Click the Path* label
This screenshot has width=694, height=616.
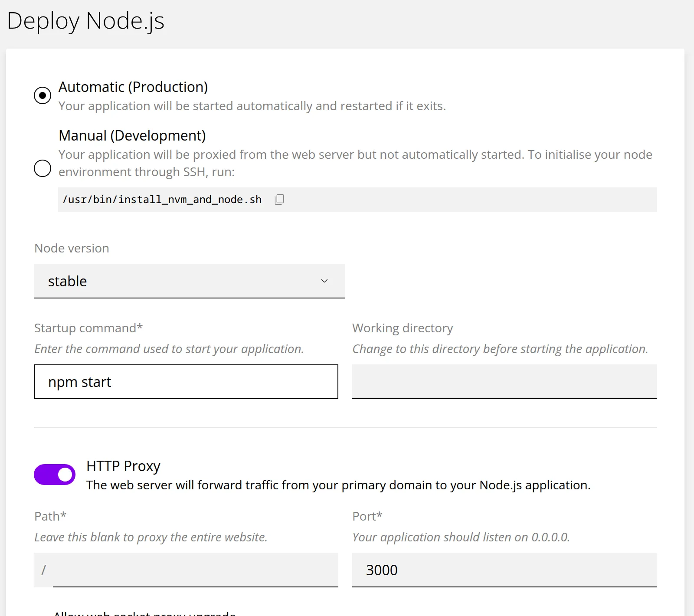50,516
